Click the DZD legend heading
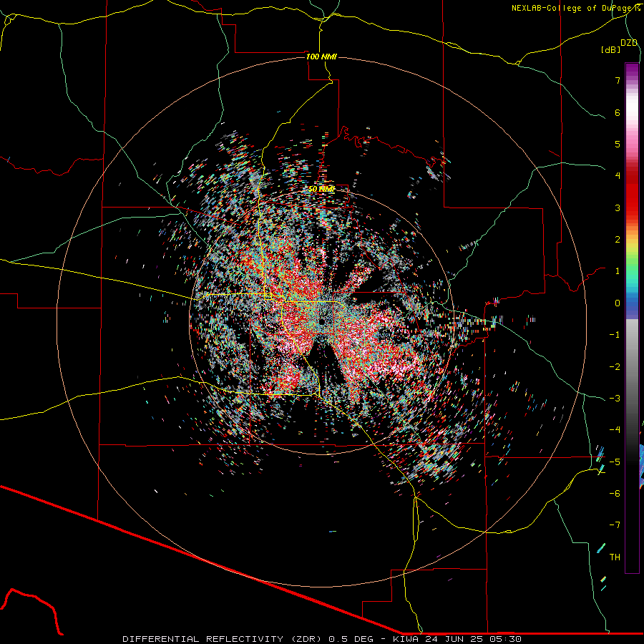The height and width of the screenshot is (644, 644). [x=629, y=43]
